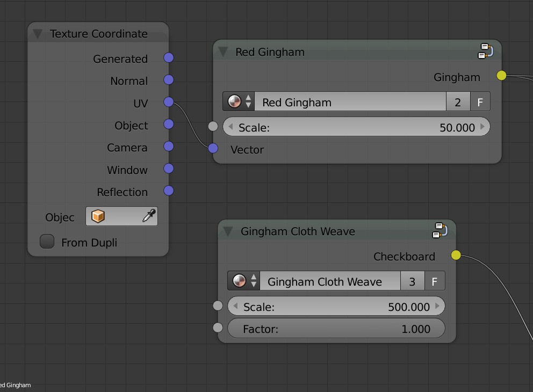This screenshot has width=533, height=392.
Task: Click the browse texture stepper arrows on Red Gingham
Action: (248, 101)
